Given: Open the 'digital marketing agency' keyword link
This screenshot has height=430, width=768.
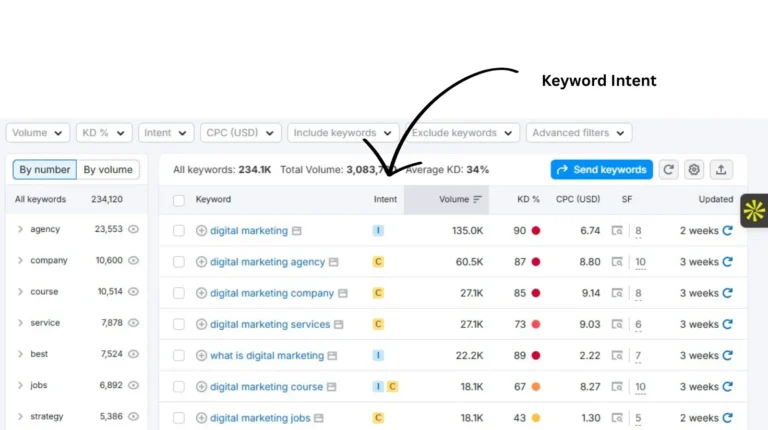Looking at the screenshot, I should [267, 262].
